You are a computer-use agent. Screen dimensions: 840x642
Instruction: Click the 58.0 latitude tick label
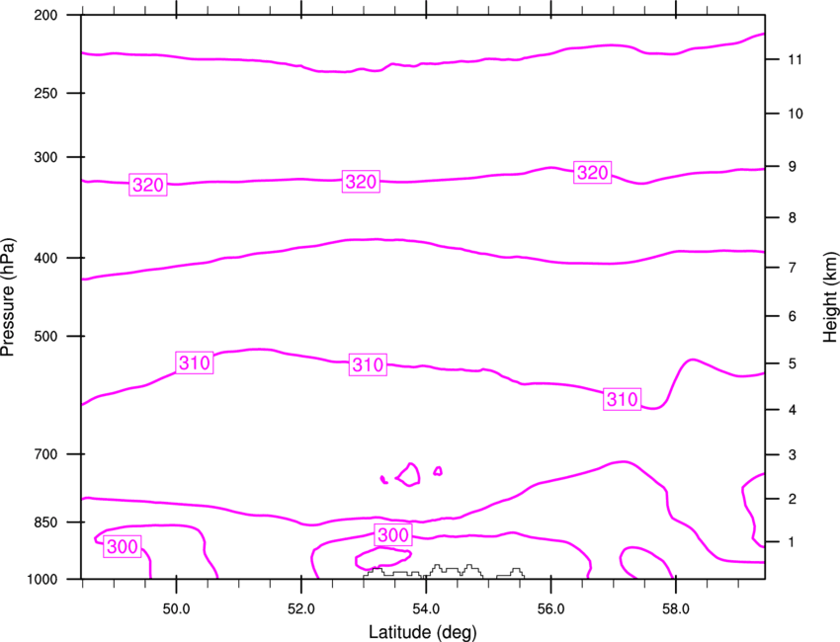(676, 609)
